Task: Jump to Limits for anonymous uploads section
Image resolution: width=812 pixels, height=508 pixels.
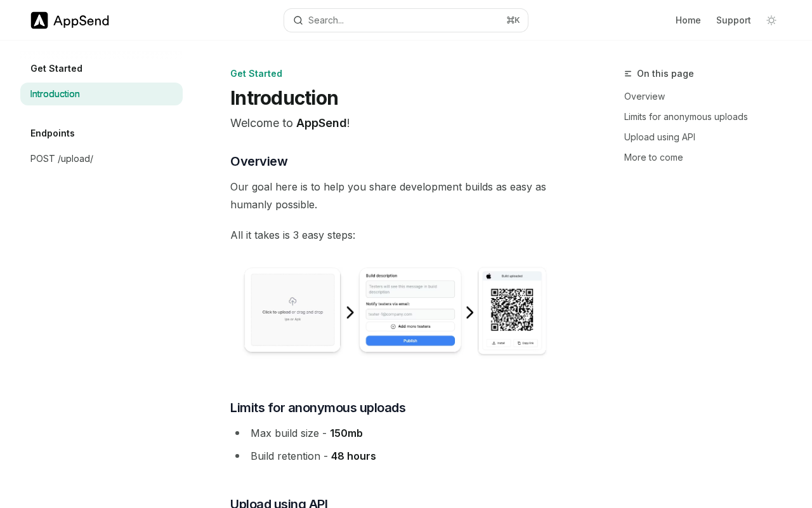Action: 686,117
